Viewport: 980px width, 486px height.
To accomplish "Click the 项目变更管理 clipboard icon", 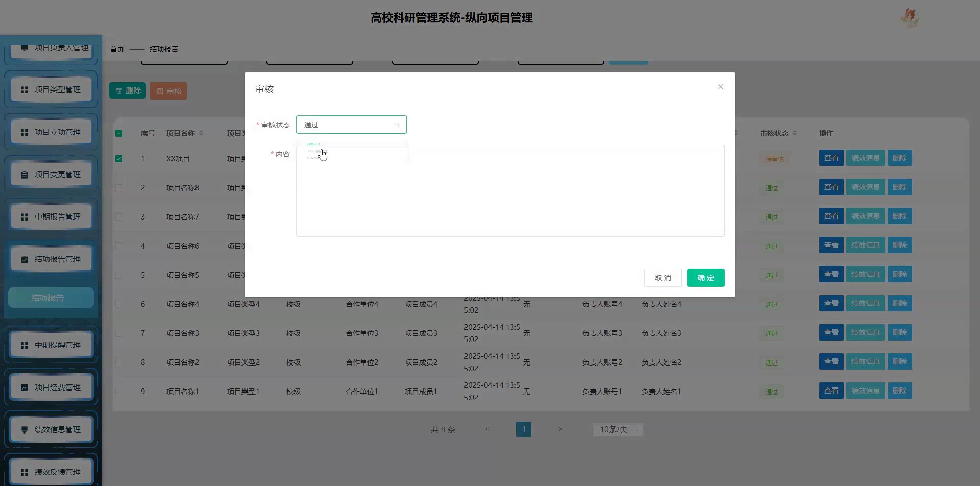I will coord(24,175).
